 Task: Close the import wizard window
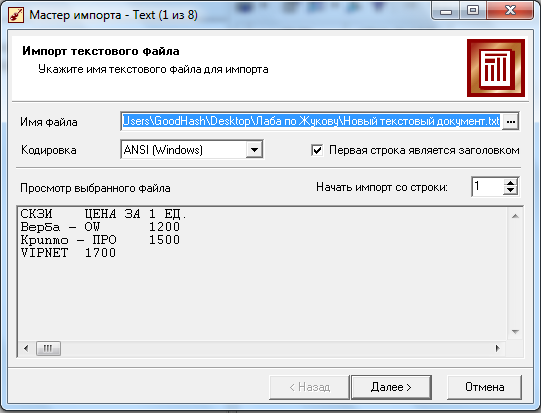(510, 11)
